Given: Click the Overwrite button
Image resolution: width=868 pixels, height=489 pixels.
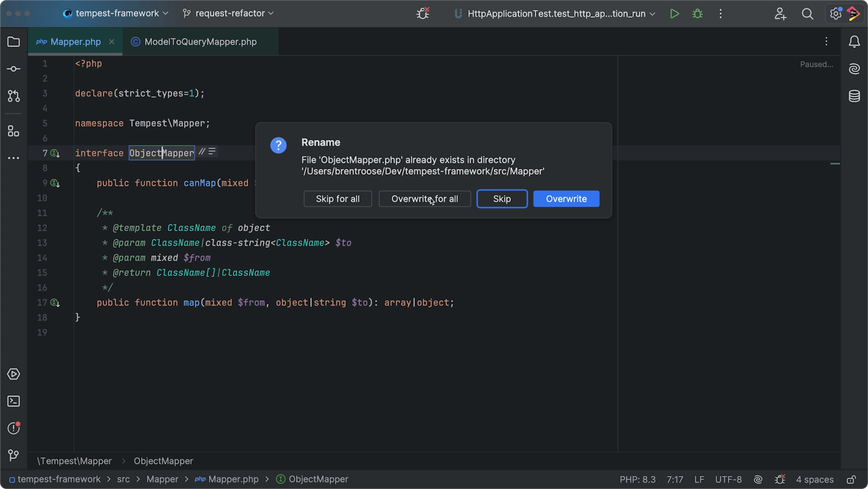Looking at the screenshot, I should 566,199.
